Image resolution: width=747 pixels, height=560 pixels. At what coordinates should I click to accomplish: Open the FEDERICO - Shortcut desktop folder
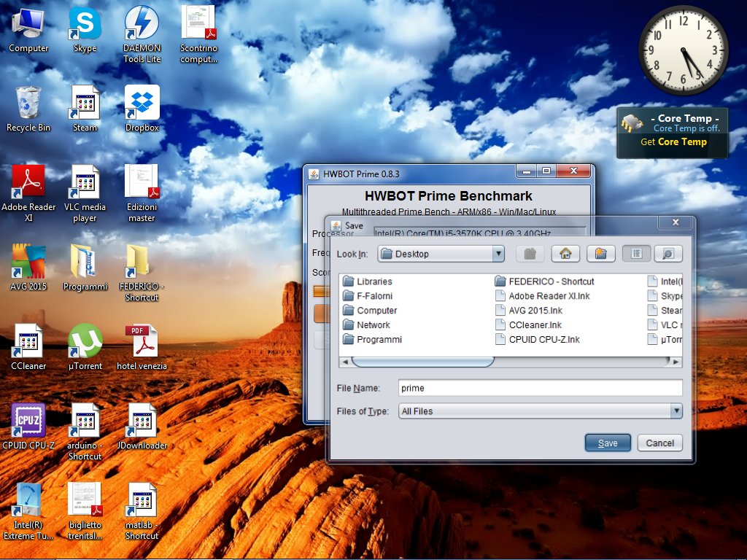click(x=142, y=273)
